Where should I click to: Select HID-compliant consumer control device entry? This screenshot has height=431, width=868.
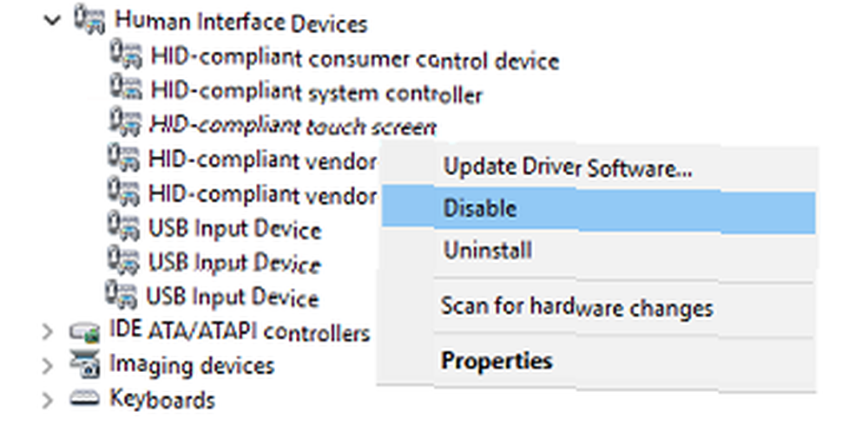[x=355, y=59]
